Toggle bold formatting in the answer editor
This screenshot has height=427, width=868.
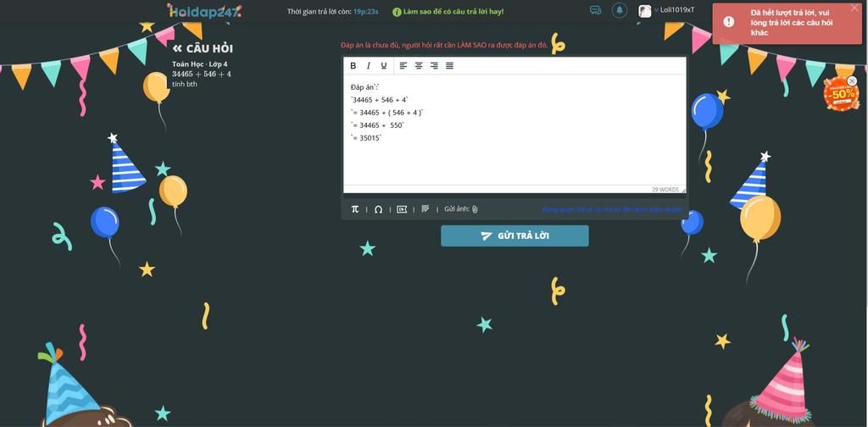tap(353, 65)
